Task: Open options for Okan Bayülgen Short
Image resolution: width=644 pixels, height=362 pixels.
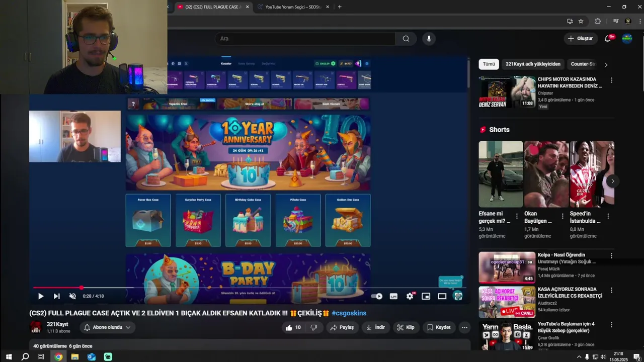Action: coord(562,216)
